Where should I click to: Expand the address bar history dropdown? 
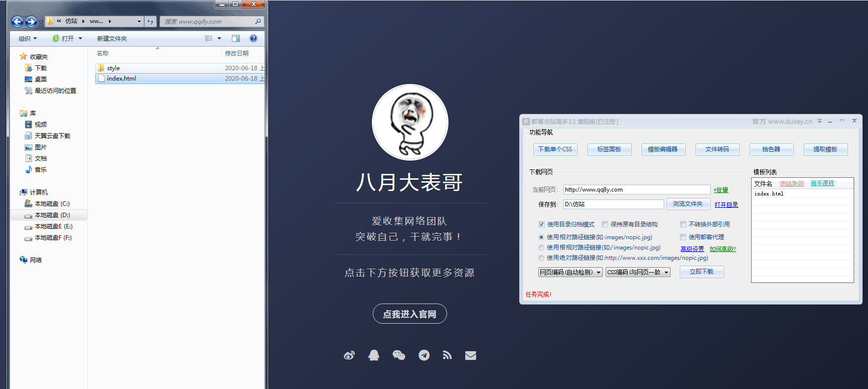click(139, 22)
